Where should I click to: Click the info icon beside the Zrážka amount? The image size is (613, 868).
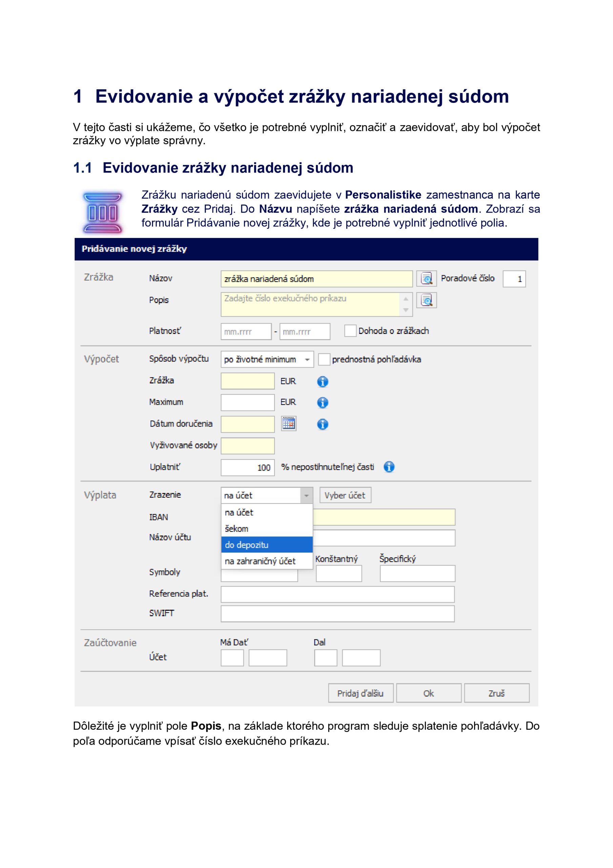coord(322,381)
